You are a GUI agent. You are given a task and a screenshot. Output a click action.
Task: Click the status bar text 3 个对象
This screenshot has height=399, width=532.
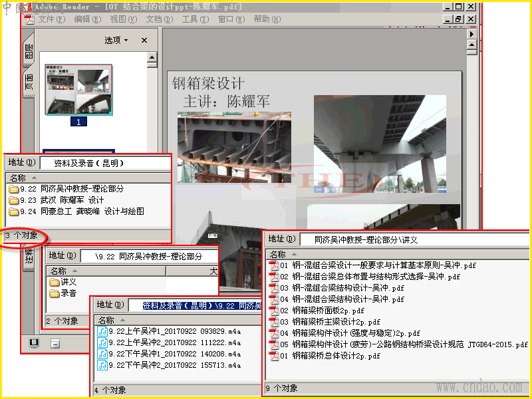[x=21, y=235]
